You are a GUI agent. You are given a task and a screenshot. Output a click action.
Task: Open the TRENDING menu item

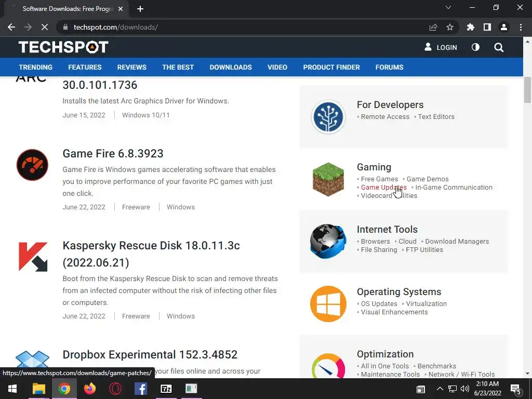pyautogui.click(x=36, y=67)
